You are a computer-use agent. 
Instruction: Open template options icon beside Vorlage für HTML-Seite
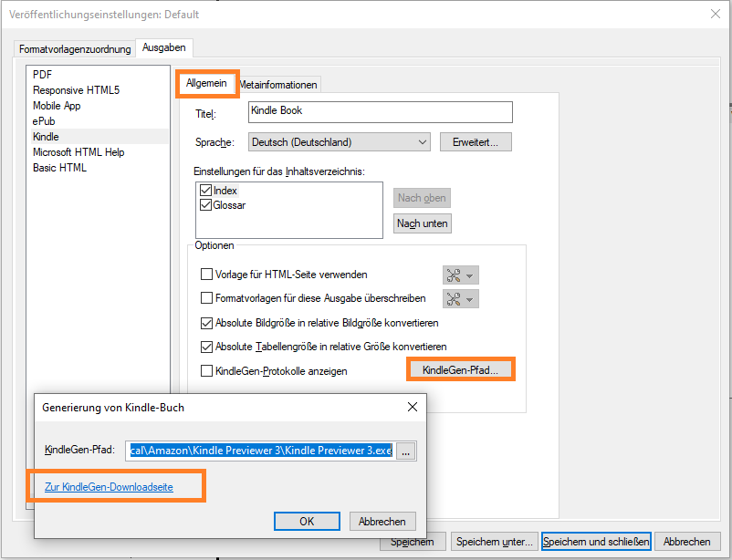460,275
